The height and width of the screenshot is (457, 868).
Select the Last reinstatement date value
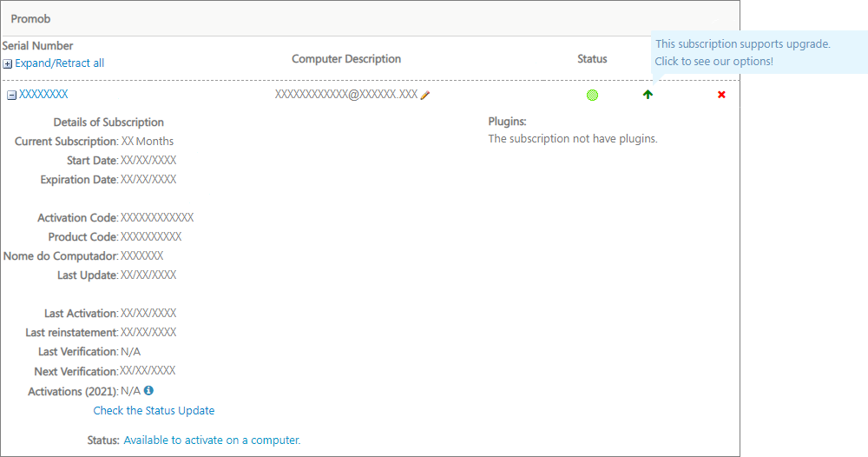click(148, 333)
